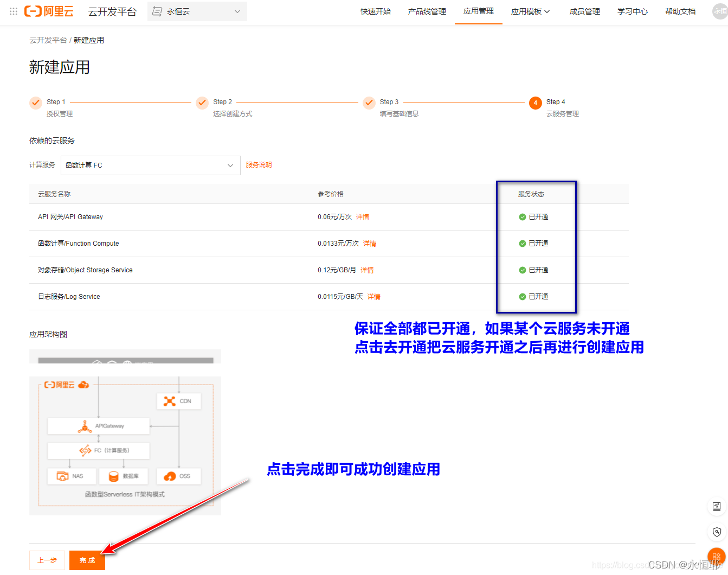Click the Step 3 填写基础信息 label

[400, 114]
